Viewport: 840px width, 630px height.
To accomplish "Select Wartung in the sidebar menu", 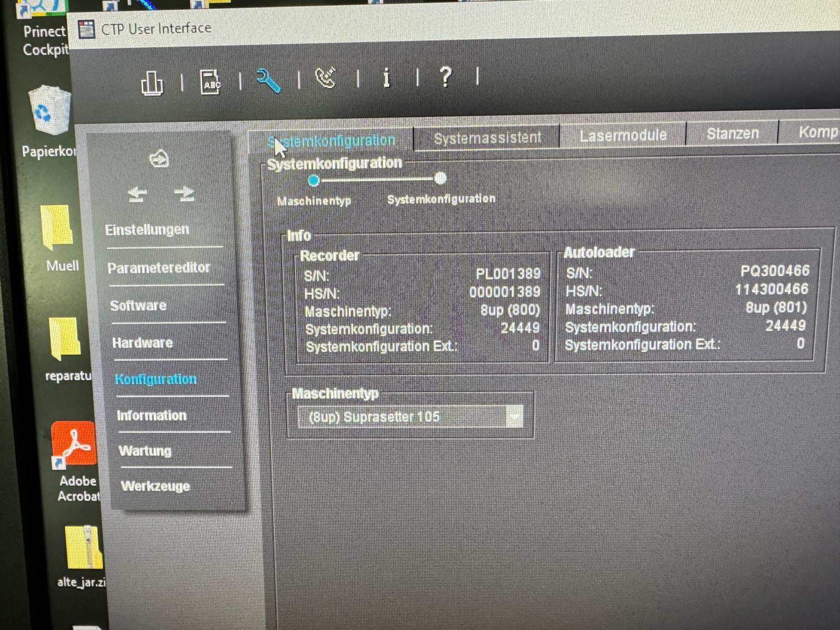I will coord(145,451).
